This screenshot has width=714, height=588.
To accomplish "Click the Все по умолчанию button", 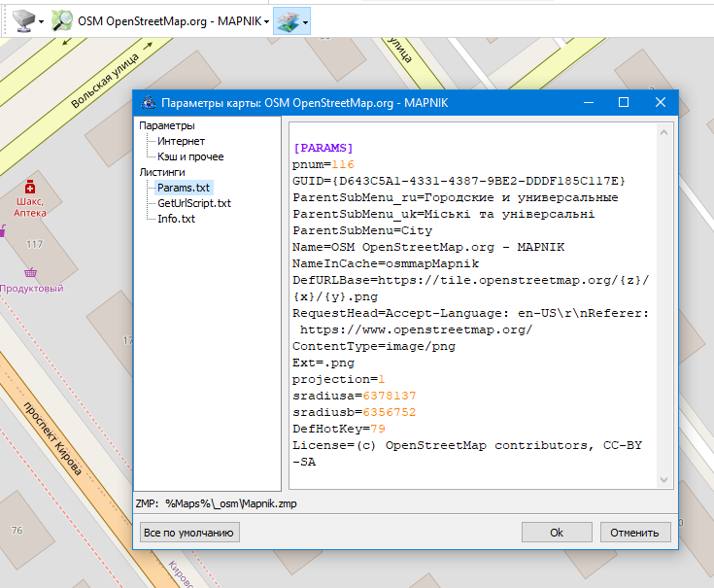I will pos(189,532).
